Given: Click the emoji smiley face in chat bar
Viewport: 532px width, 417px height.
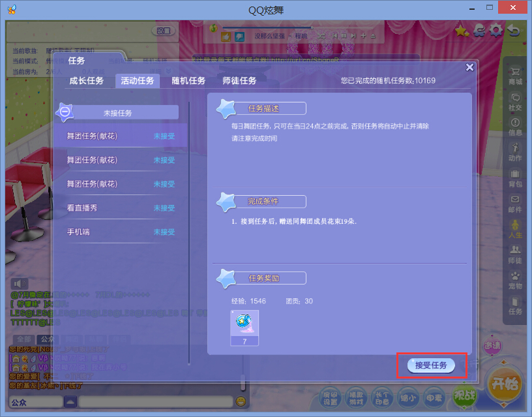Looking at the screenshot, I should (x=241, y=401).
